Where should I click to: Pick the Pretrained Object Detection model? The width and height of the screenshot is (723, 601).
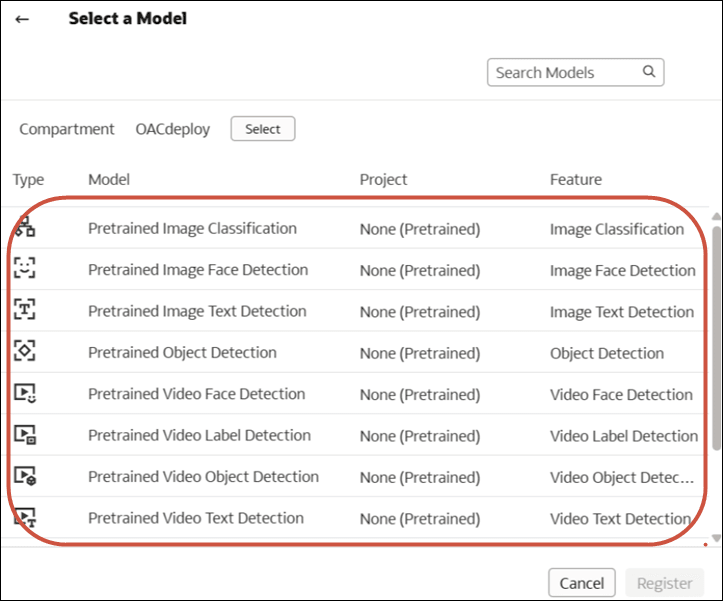[182, 353]
